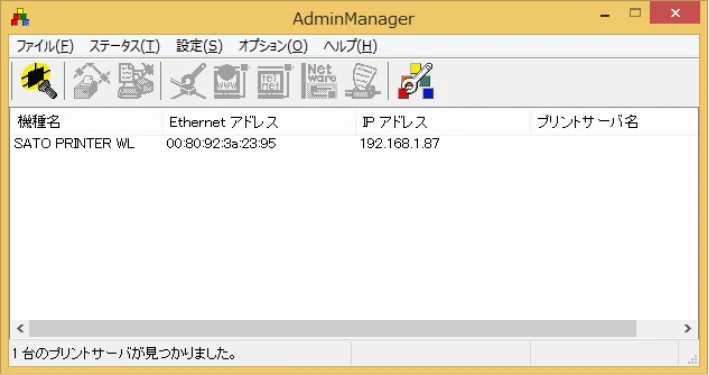Viewport: 709px width, 375px height.
Task: Click the status bar message about found servers
Action: click(125, 353)
